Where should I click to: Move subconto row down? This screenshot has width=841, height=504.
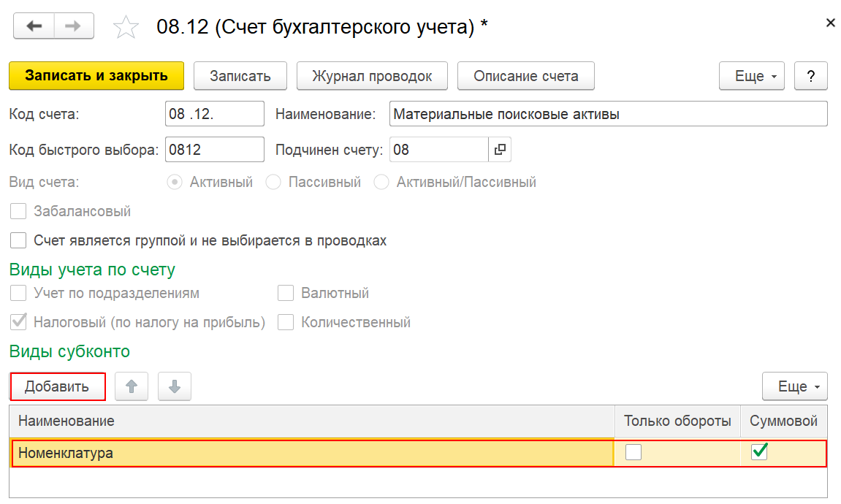point(175,386)
